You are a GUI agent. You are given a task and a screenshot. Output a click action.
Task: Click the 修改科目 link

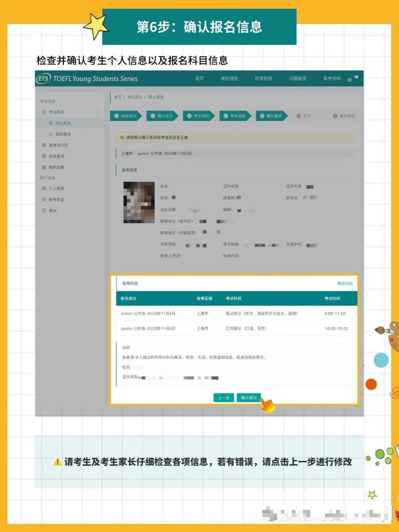(x=344, y=284)
